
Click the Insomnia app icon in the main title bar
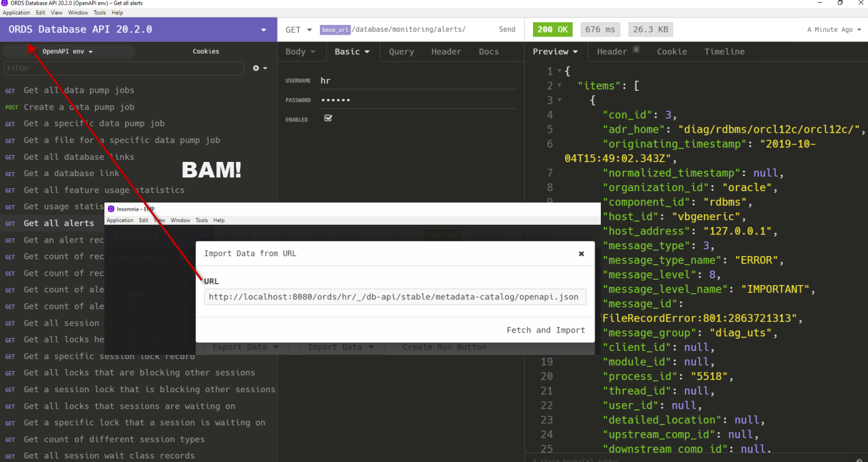pos(5,3)
